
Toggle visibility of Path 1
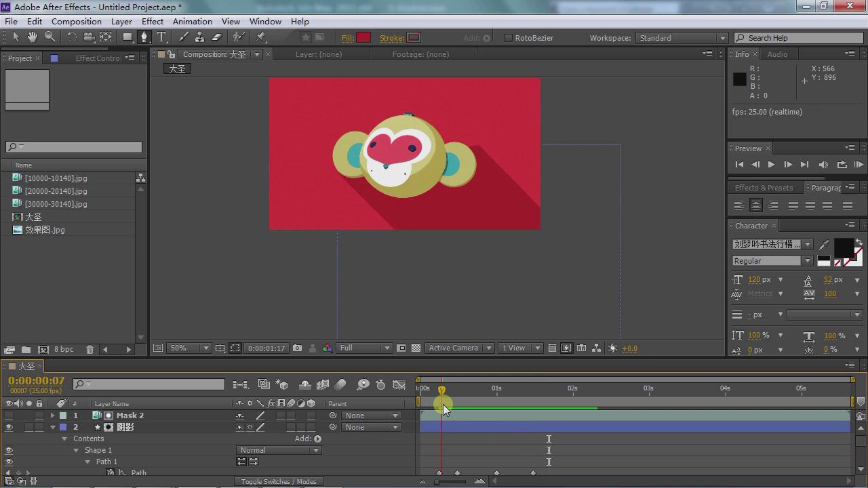pos(9,462)
